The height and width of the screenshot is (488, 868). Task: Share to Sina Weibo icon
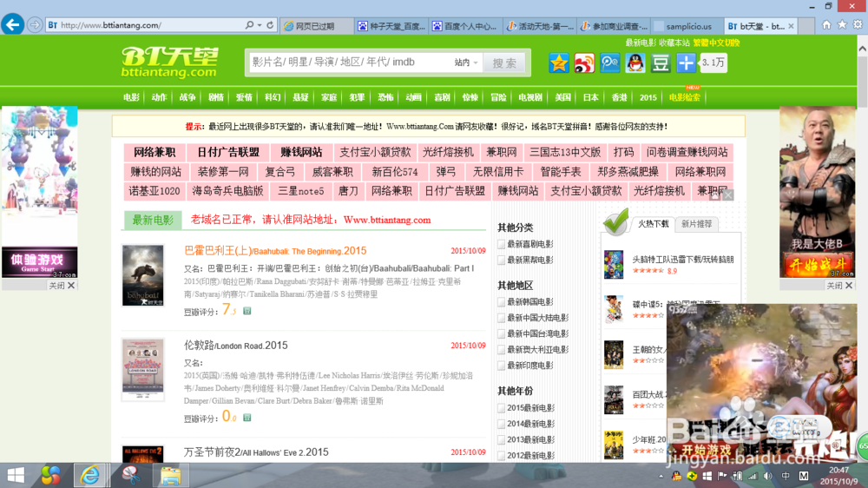click(x=584, y=63)
